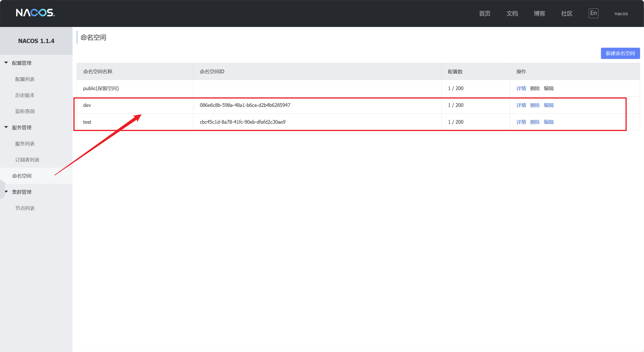Open 配置列表 in the sidebar

point(25,79)
